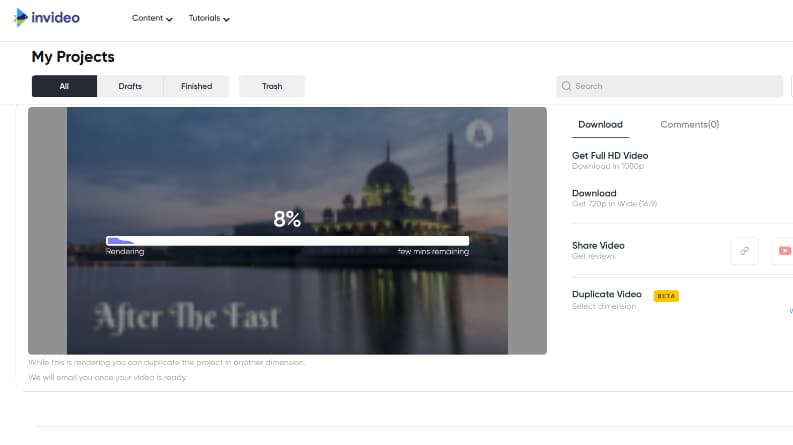Click the Search projects field

click(670, 86)
